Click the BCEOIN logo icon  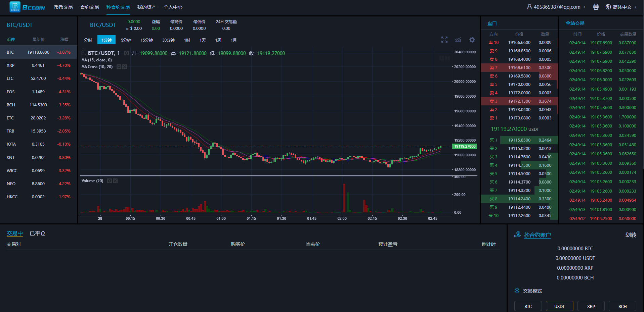coord(15,7)
